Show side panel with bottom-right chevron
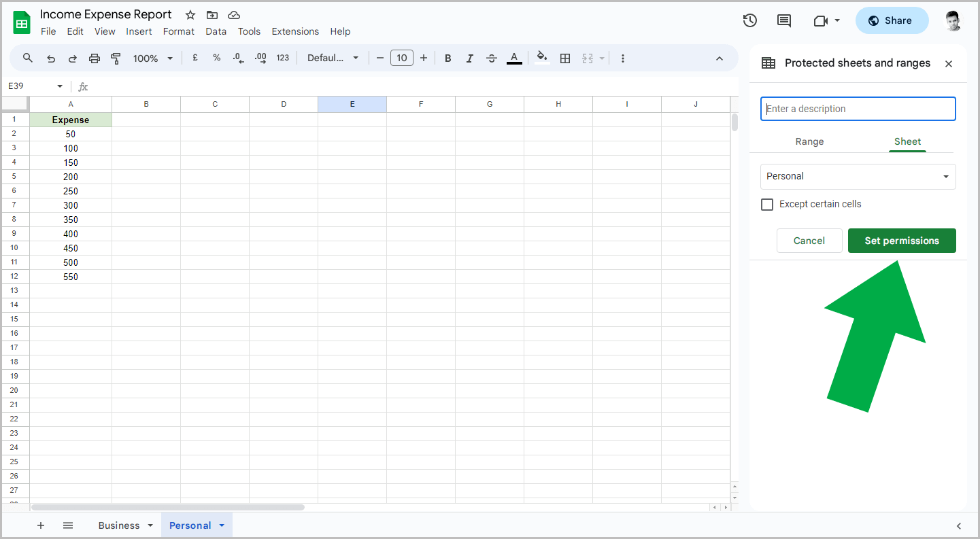Image resolution: width=980 pixels, height=539 pixels. click(x=959, y=526)
